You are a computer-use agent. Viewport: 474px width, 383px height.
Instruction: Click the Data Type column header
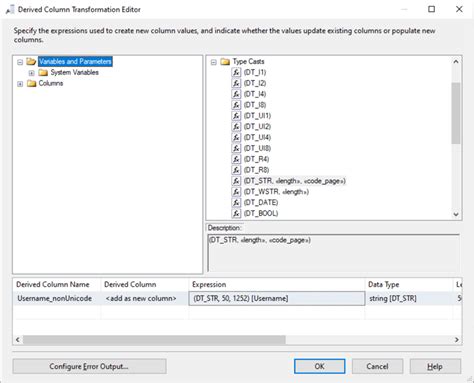(409, 284)
